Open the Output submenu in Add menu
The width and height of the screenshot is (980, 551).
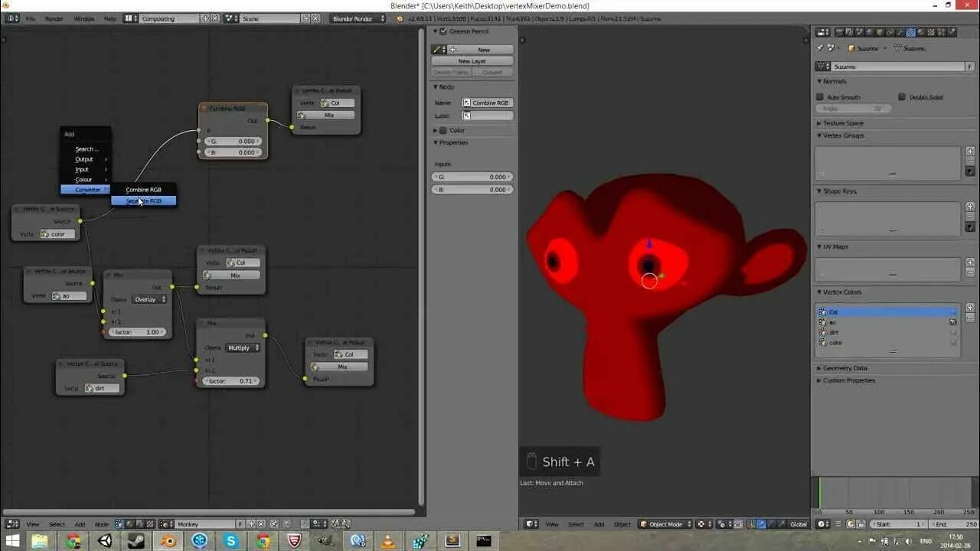pyautogui.click(x=86, y=159)
